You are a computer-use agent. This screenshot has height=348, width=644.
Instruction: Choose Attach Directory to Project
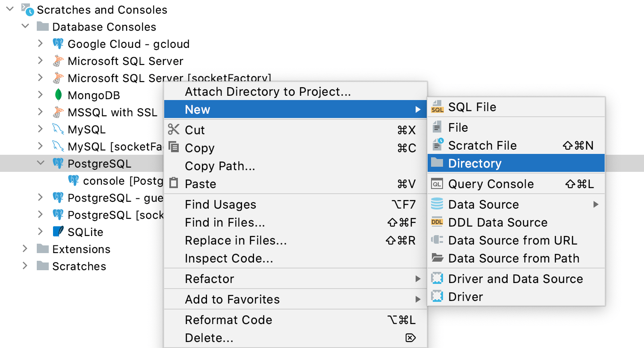pyautogui.click(x=268, y=91)
